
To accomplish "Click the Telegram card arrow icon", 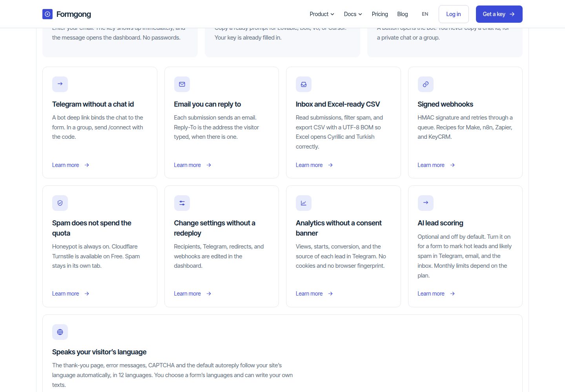I will 60,84.
